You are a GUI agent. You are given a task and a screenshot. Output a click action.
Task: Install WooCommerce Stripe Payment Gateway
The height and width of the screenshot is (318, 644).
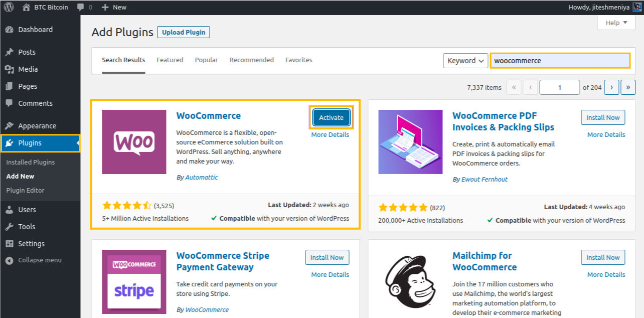click(x=327, y=257)
